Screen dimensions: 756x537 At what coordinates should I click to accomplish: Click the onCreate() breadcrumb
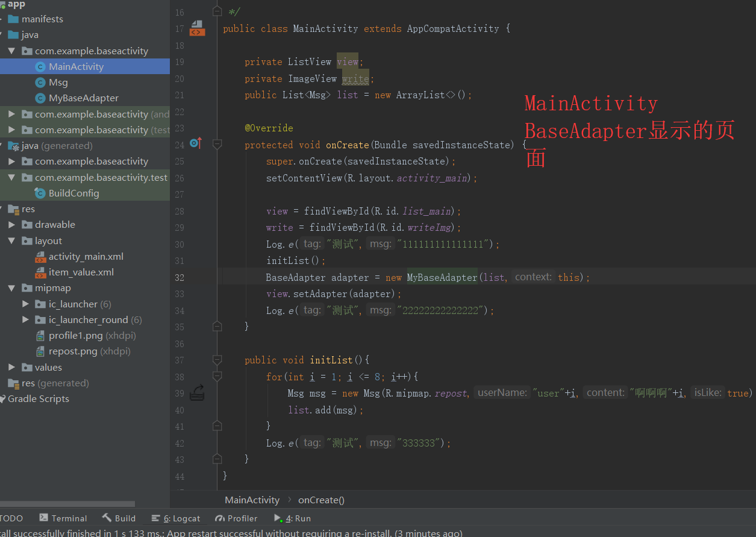pyautogui.click(x=321, y=500)
